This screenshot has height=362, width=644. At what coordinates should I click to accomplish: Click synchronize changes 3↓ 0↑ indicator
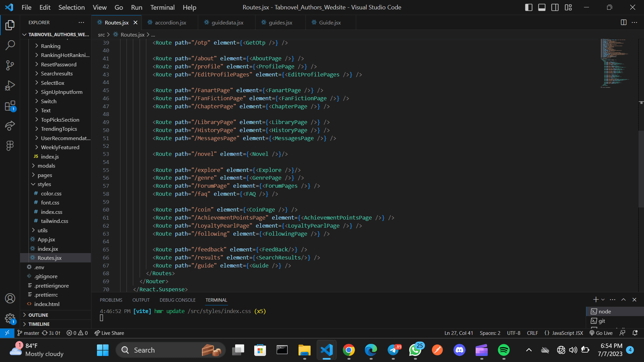click(51, 333)
